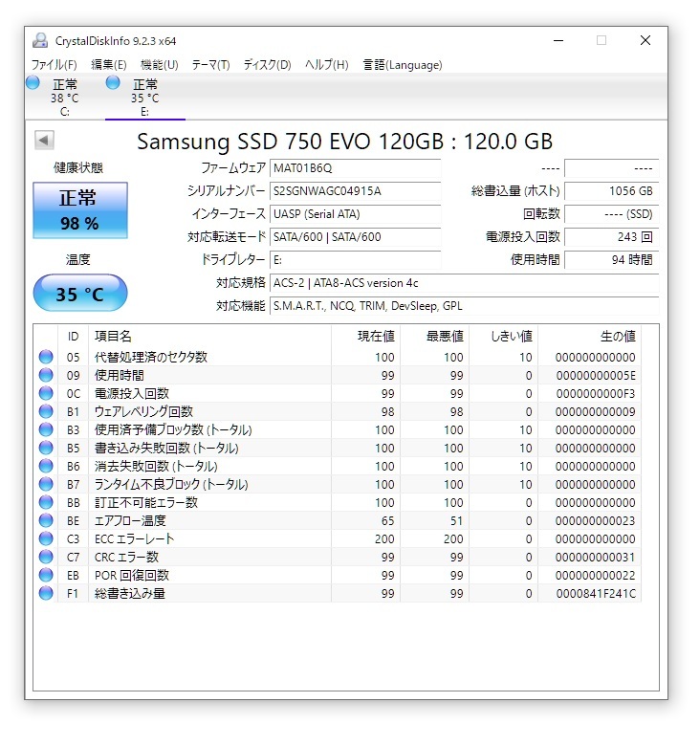
Task: Open the 編集(E) menu
Action: (108, 65)
